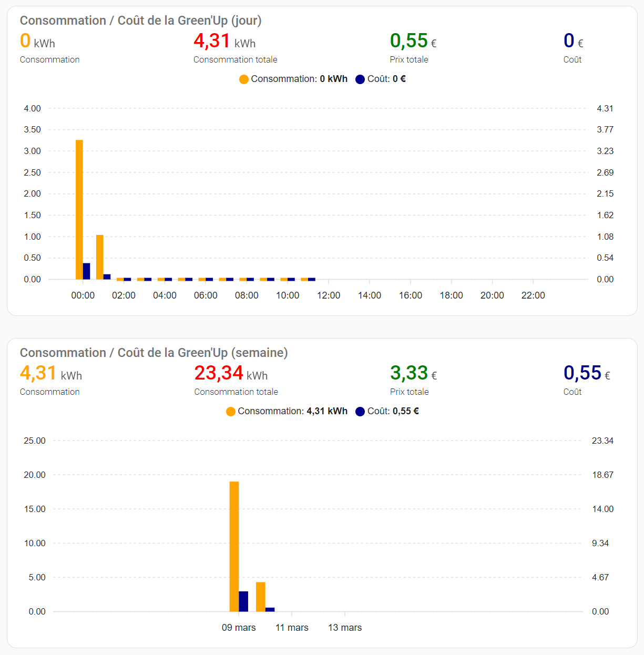
Task: Click the '9.34' right axis label
Action: [x=600, y=544]
